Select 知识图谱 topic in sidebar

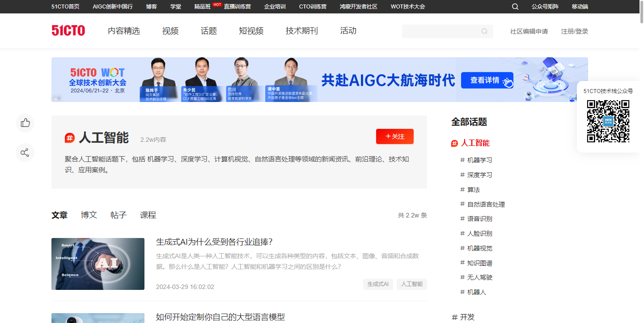click(479, 263)
